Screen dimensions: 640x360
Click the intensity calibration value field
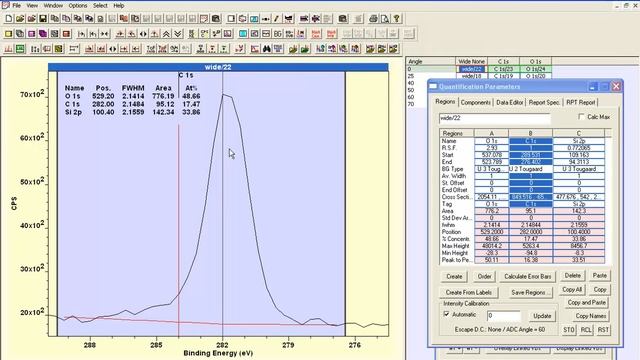[504, 316]
